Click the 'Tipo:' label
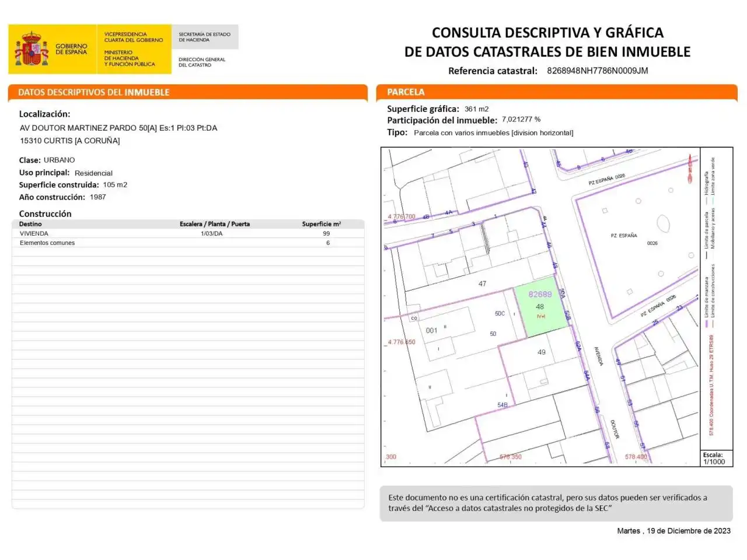This screenshot has height=560, width=747. click(x=397, y=132)
